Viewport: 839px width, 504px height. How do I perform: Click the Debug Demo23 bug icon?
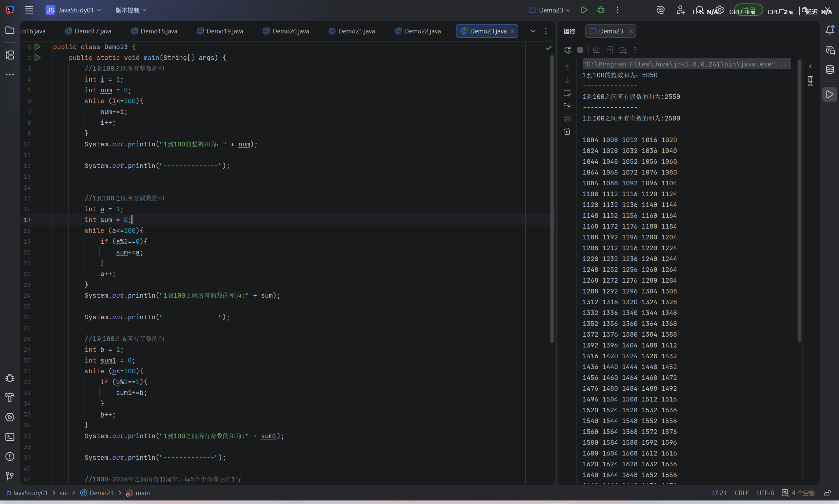tap(601, 10)
